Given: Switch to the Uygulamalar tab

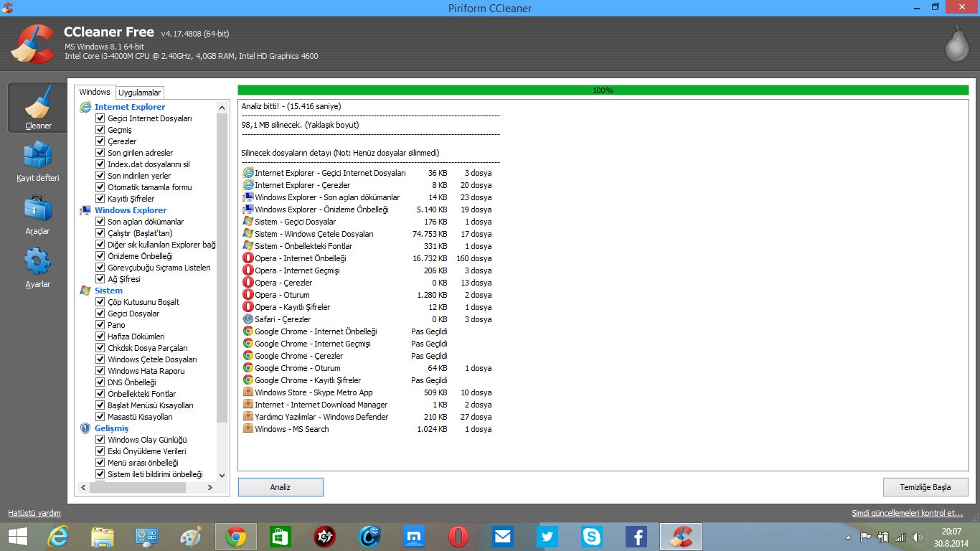Looking at the screenshot, I should click(x=140, y=93).
